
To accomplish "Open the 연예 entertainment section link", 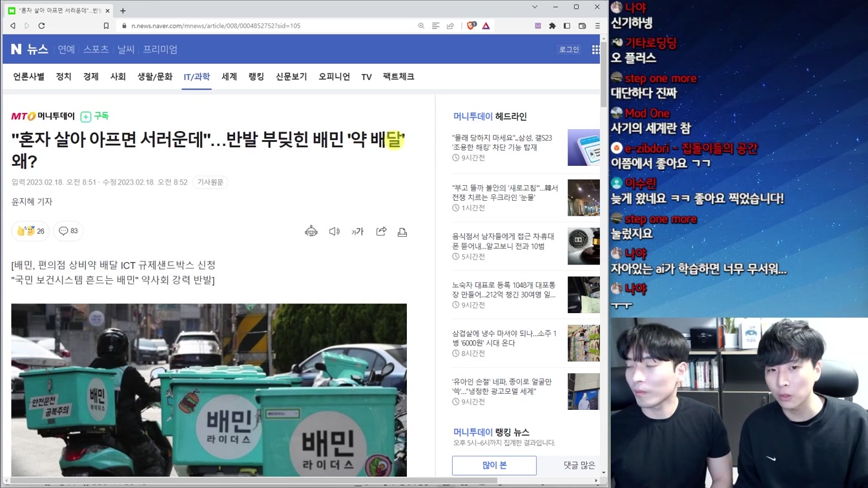I will [66, 49].
